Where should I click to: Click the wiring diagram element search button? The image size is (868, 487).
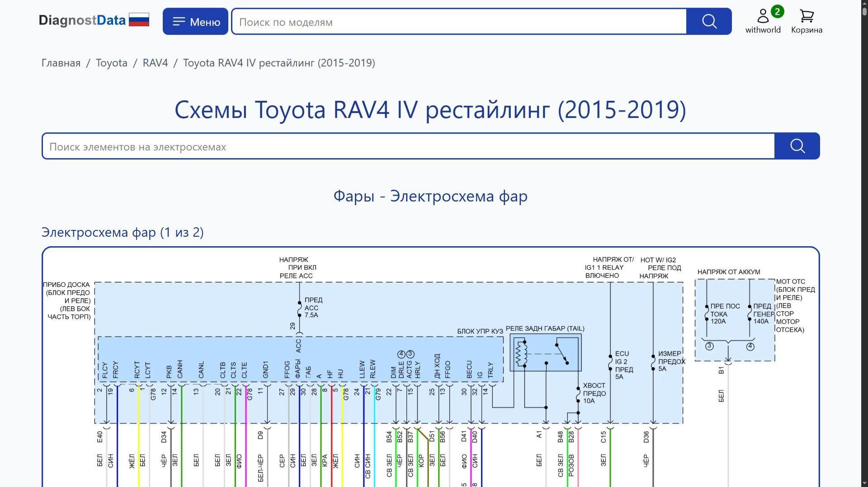click(x=797, y=146)
